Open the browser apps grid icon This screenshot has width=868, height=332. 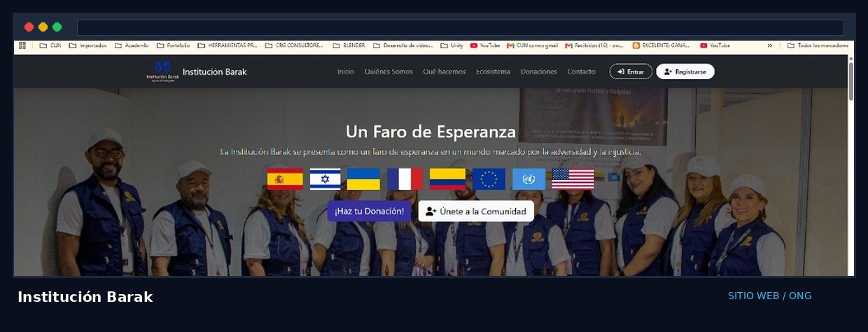tap(22, 46)
